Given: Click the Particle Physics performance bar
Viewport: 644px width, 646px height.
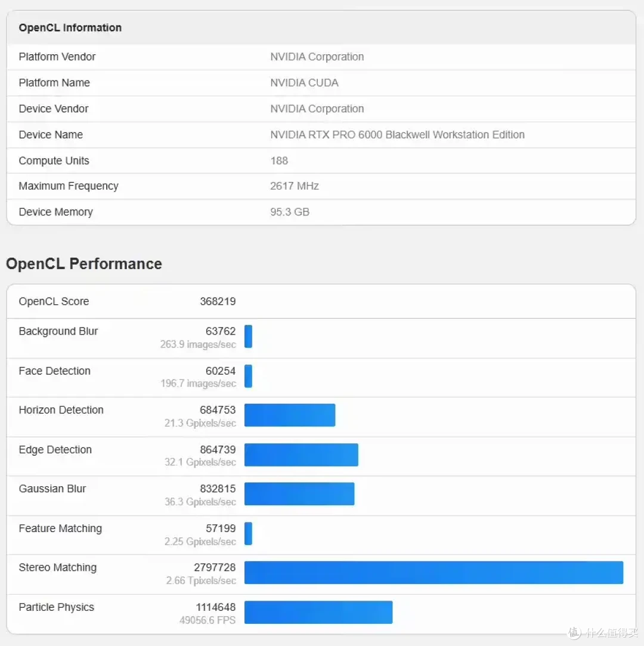Looking at the screenshot, I should coord(318,612).
